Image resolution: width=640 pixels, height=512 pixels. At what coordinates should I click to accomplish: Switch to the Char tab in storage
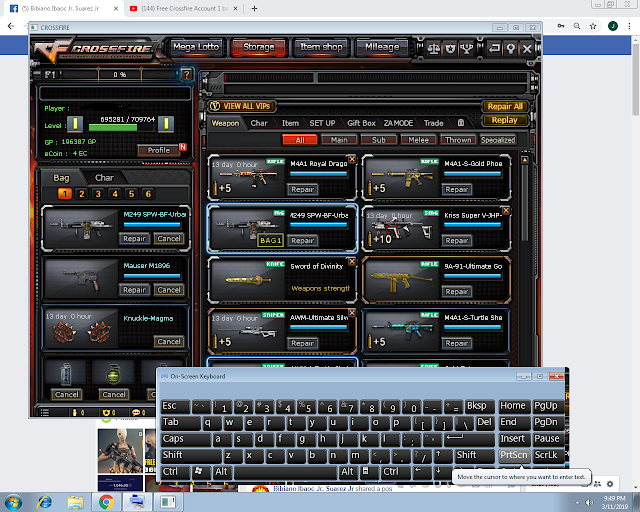coord(259,123)
